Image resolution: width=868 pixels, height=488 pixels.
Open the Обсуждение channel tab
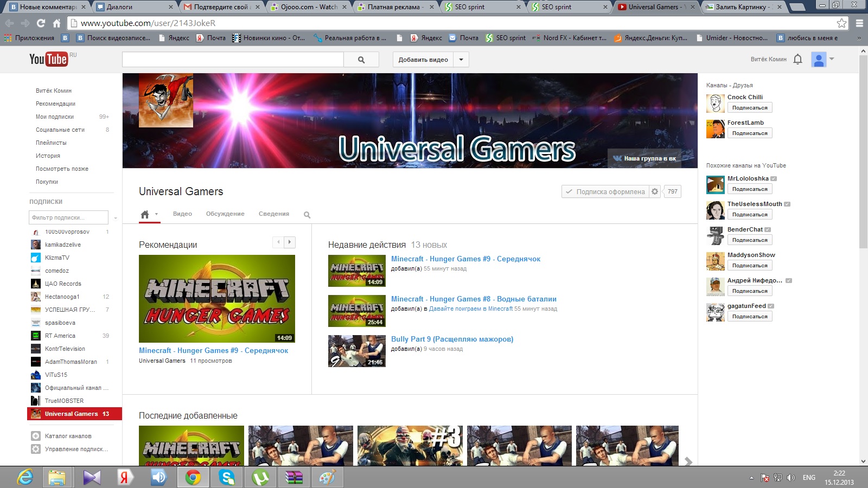(x=225, y=214)
